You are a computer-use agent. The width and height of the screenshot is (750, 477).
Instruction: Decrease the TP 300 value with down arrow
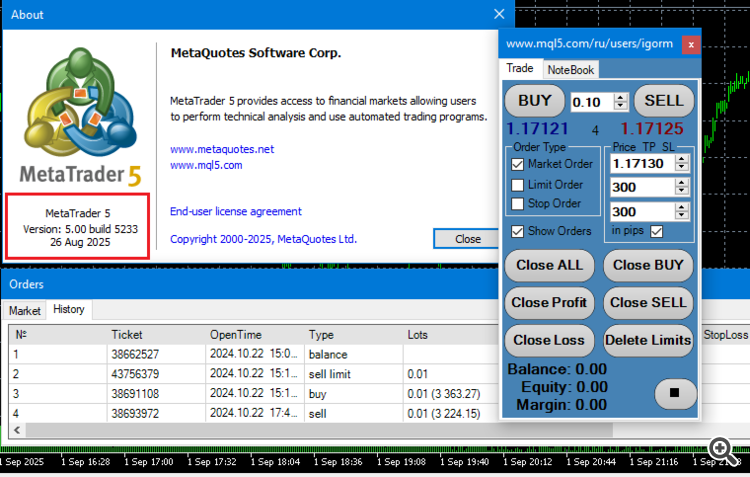coord(682,191)
